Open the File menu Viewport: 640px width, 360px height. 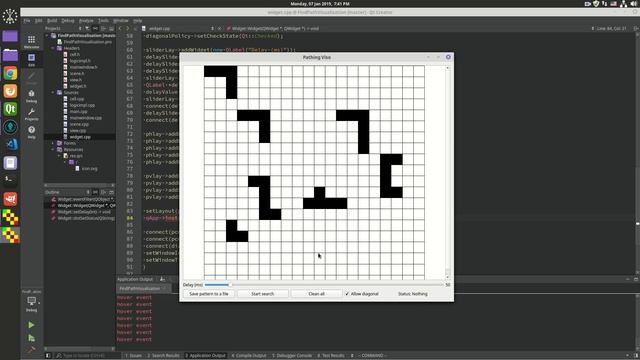(x=27, y=20)
